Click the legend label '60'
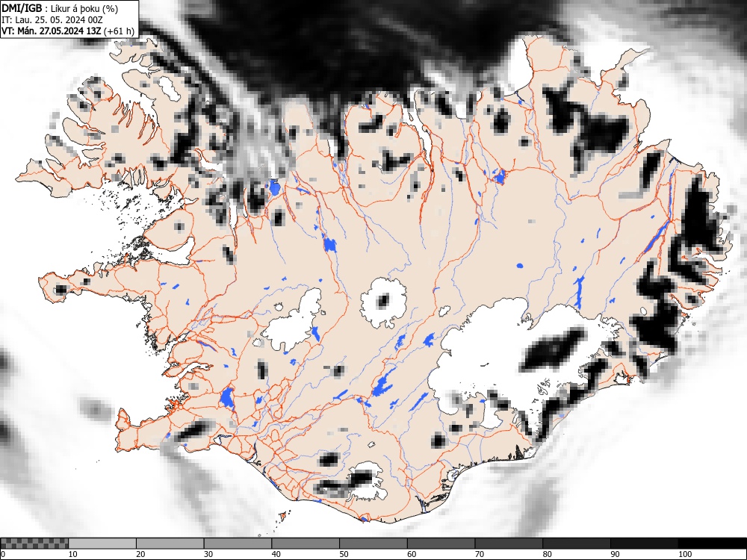 point(412,554)
